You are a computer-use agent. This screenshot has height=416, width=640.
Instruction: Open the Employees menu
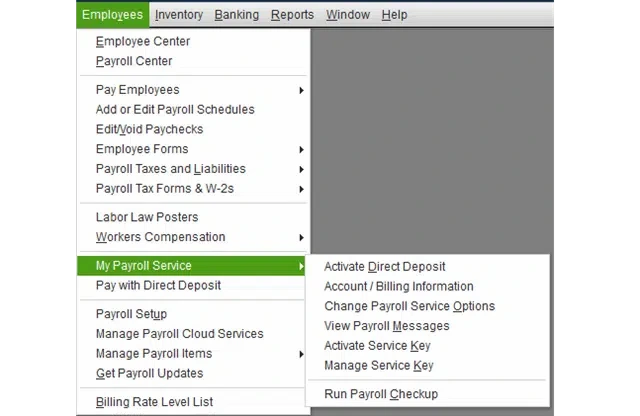[113, 15]
